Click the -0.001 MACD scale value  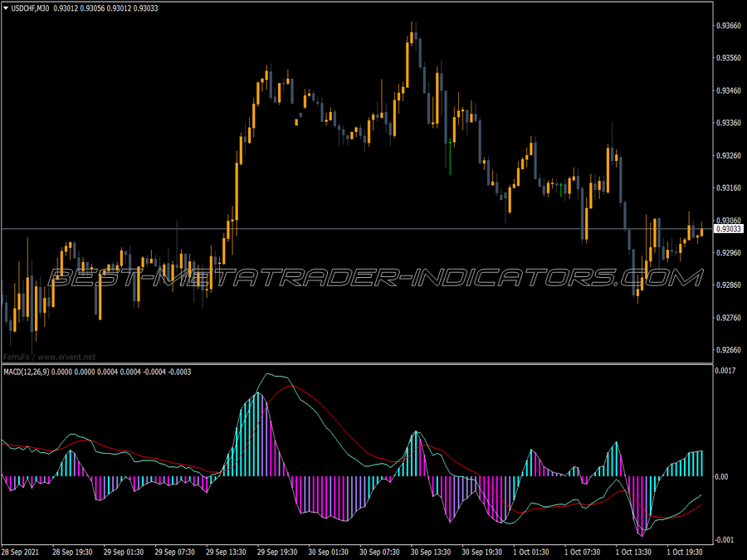coord(725,539)
